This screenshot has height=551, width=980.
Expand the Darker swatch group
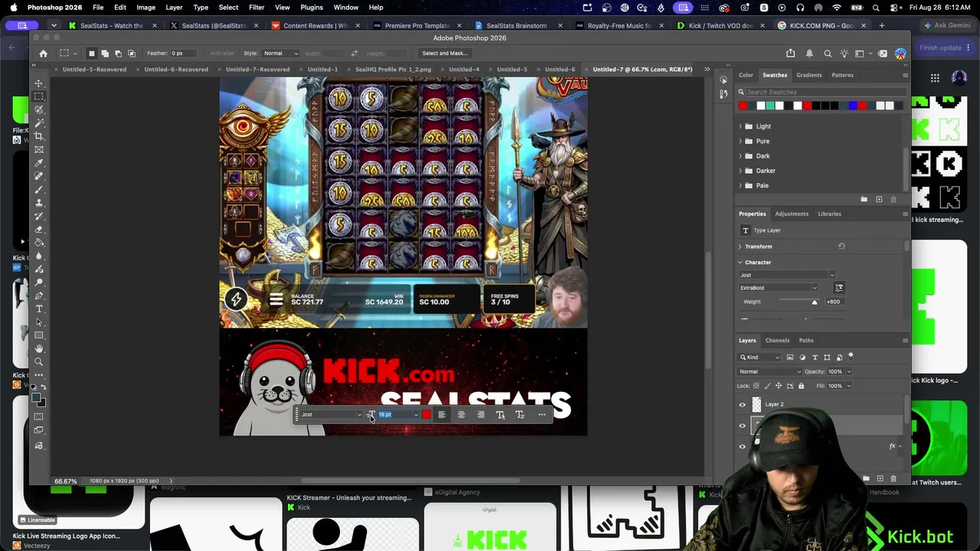pyautogui.click(x=740, y=171)
